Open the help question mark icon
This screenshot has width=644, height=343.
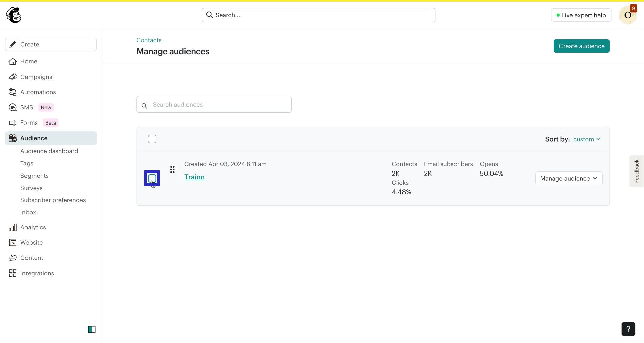point(628,329)
